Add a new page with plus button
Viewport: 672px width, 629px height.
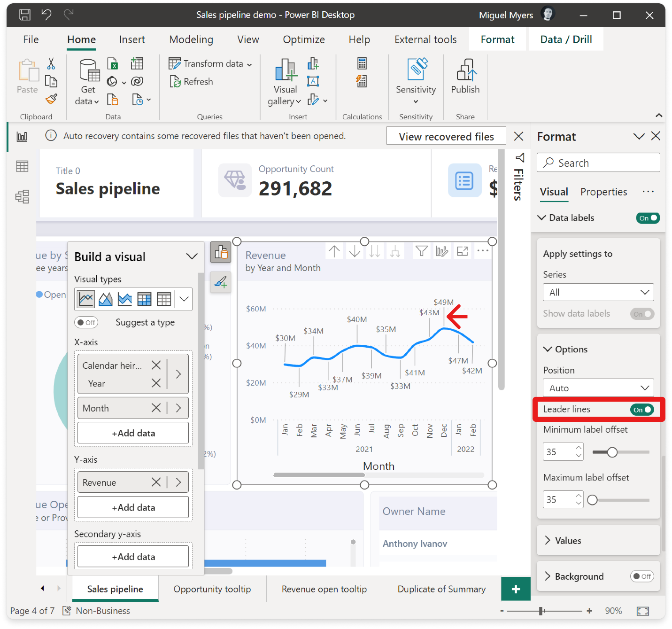point(516,589)
